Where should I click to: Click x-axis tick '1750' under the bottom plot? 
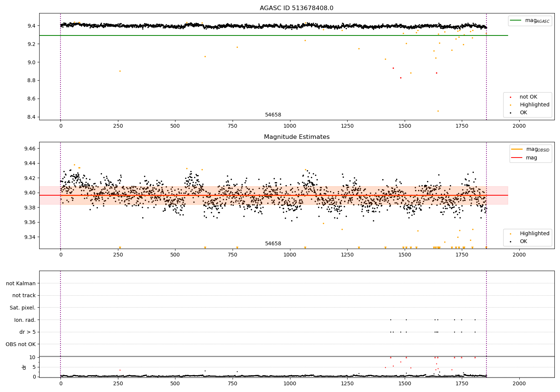[x=462, y=383]
